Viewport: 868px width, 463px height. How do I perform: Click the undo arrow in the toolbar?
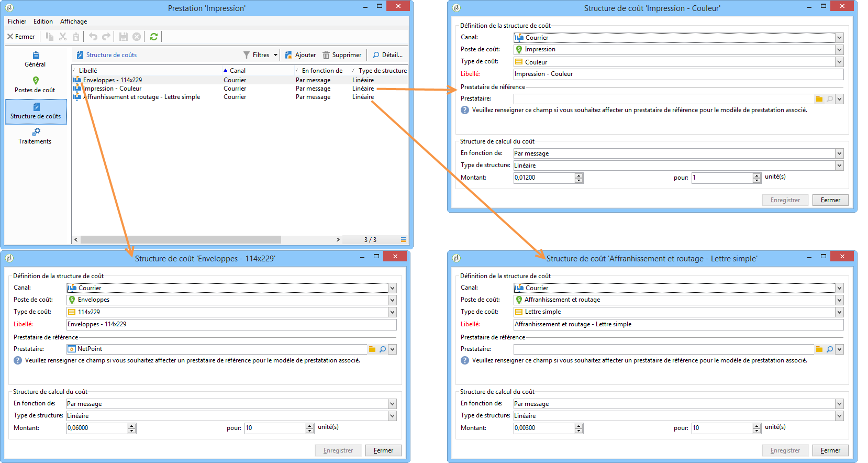93,37
